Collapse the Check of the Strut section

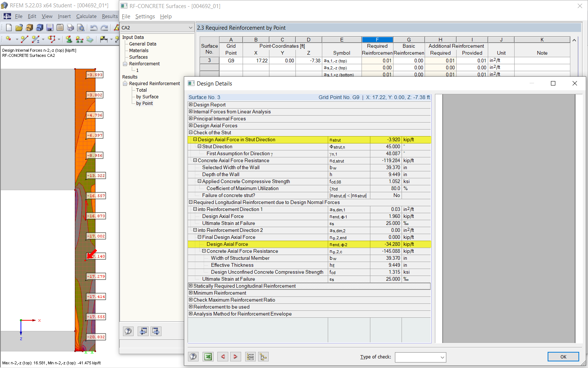point(190,132)
